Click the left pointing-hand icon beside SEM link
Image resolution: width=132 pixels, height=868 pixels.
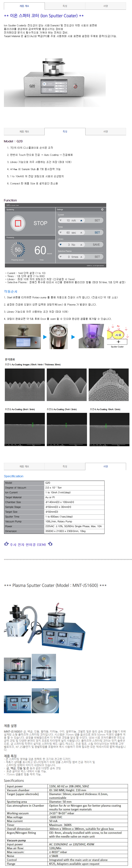point(6,544)
